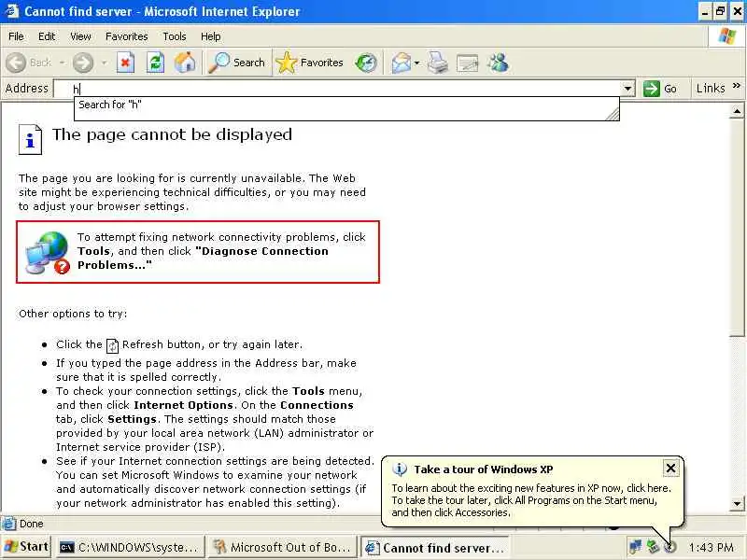Screen dimensions: 747x560
Task: Open the Messenger icon in toolbar
Action: (499, 63)
